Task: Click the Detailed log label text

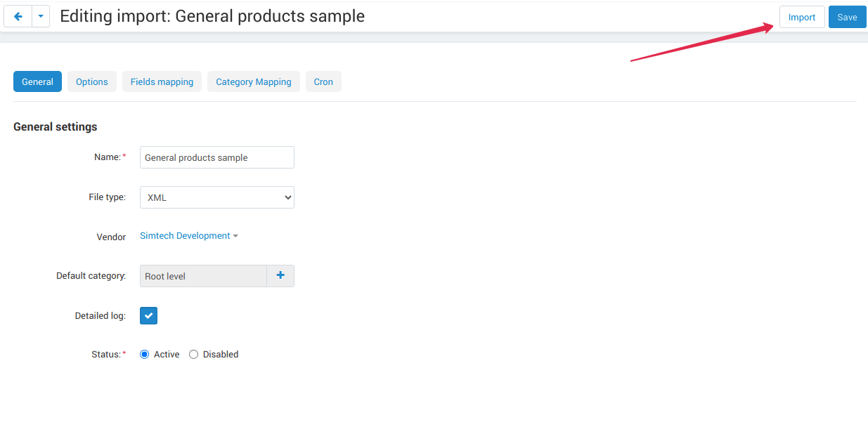Action: (100, 316)
